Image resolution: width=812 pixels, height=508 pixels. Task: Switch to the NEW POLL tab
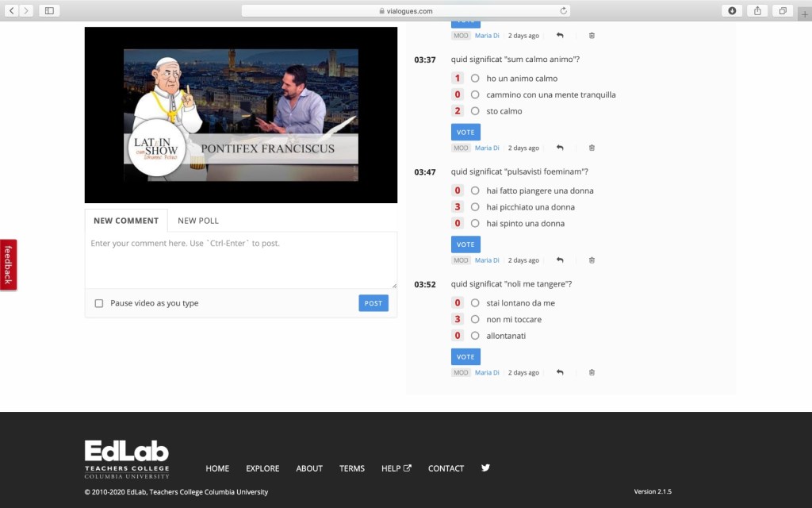198,221
